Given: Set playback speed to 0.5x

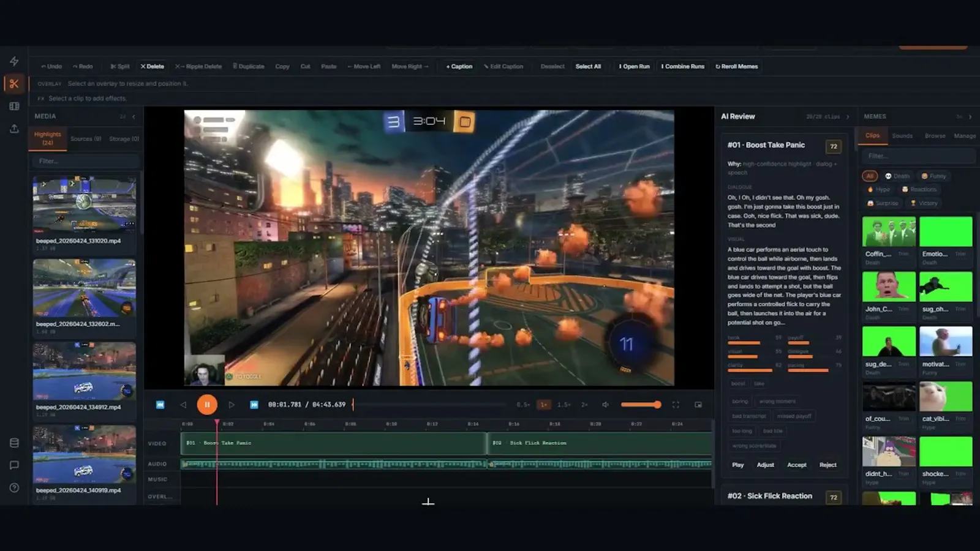Looking at the screenshot, I should (x=523, y=405).
